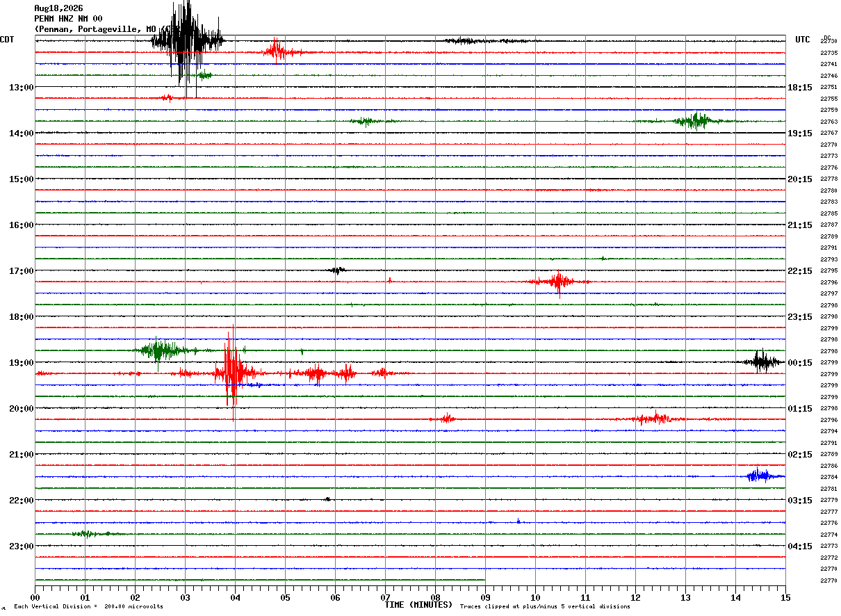
Task: Click the 22:00 CDT time label
Action: click(x=21, y=501)
